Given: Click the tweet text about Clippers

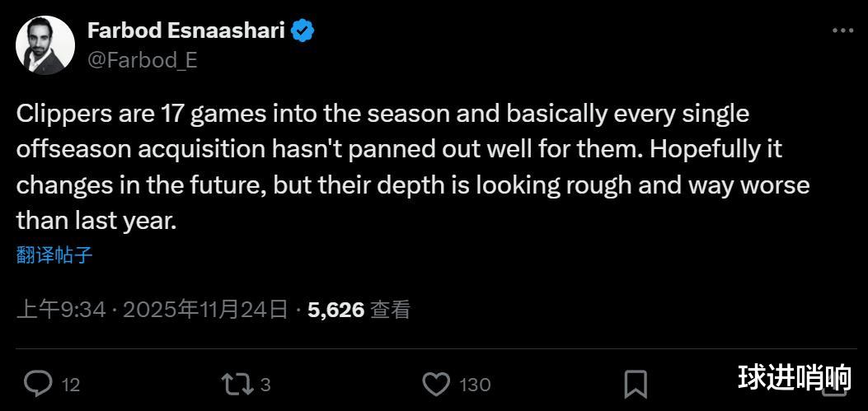Looking at the screenshot, I should tap(412, 166).
